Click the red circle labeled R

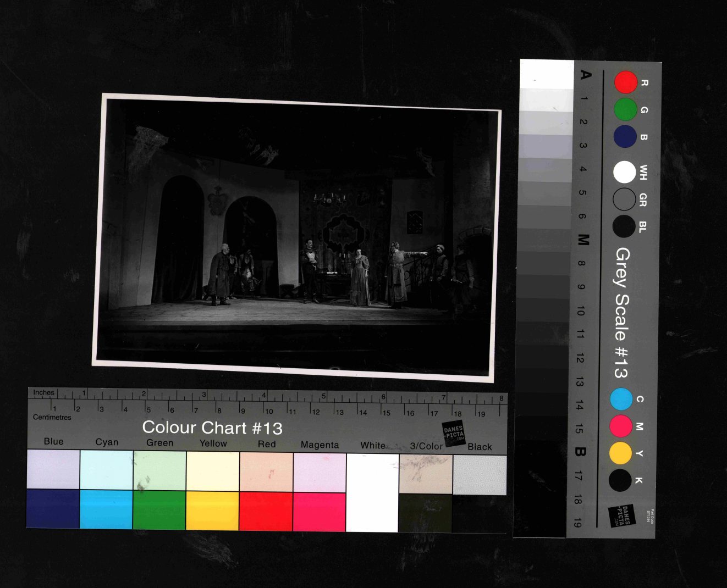pos(625,82)
